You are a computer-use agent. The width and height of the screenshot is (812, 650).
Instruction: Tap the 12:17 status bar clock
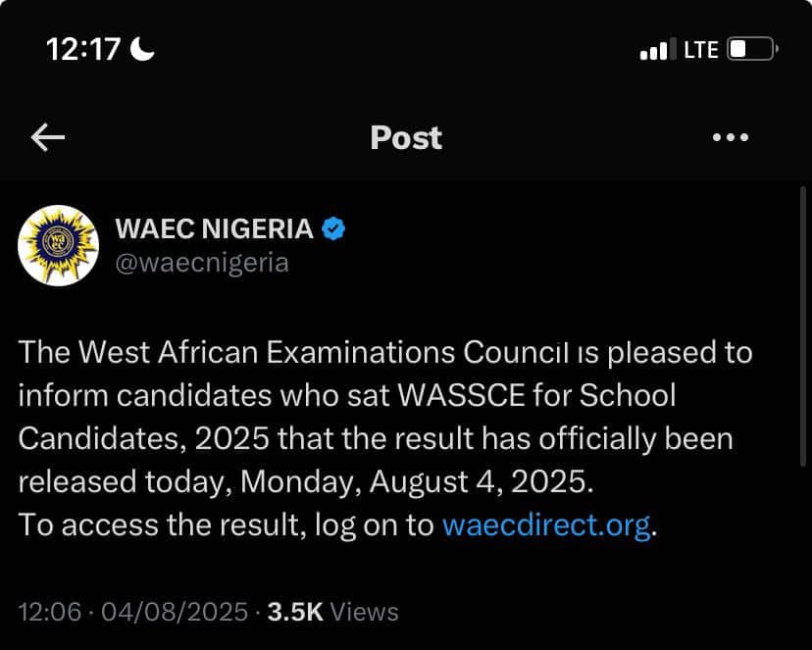(x=83, y=50)
